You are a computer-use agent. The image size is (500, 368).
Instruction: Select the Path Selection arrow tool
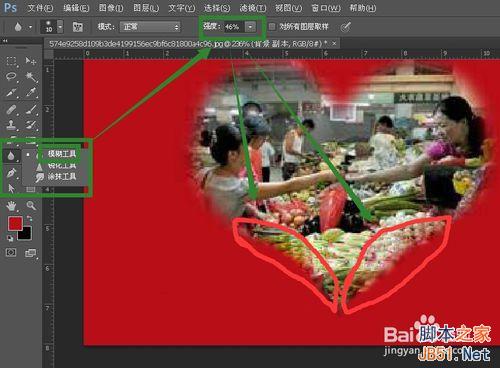[x=11, y=189]
